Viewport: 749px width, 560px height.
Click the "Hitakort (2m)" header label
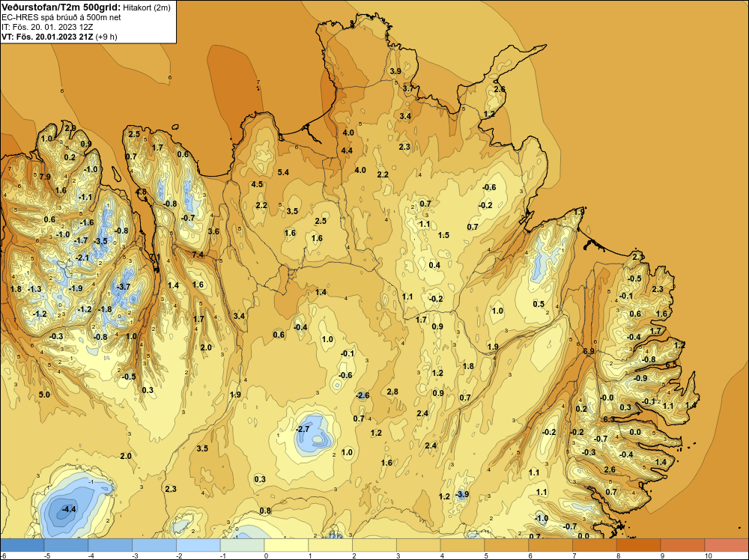(x=146, y=7)
